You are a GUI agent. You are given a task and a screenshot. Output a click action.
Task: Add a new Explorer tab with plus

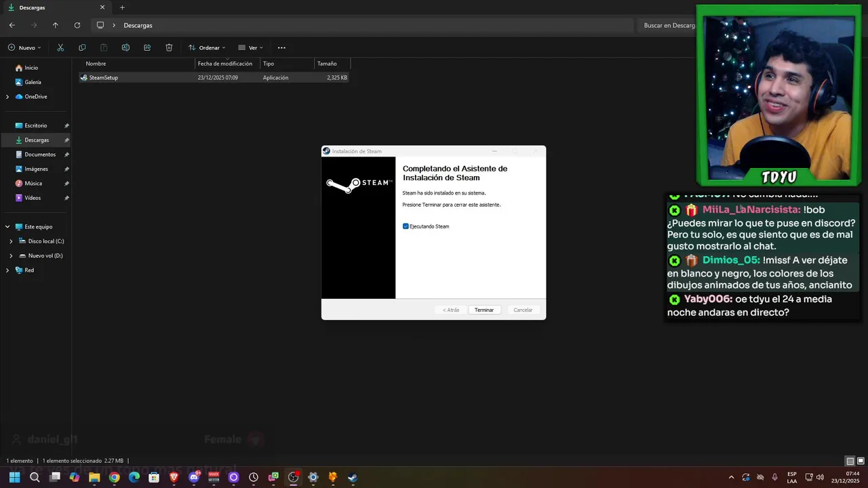click(x=122, y=7)
